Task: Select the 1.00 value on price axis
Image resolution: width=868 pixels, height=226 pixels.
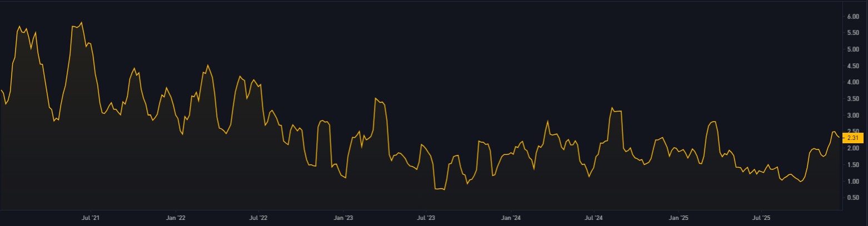Action: 852,182
